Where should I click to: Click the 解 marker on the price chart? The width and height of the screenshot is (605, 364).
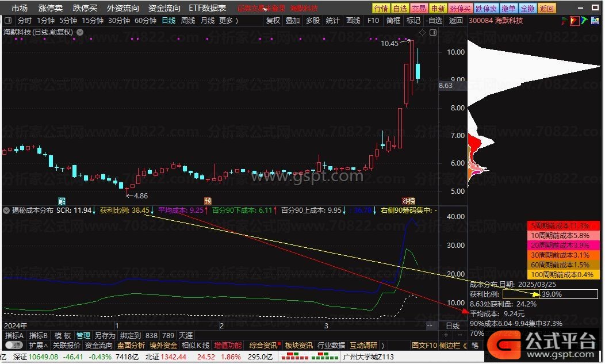(x=62, y=201)
